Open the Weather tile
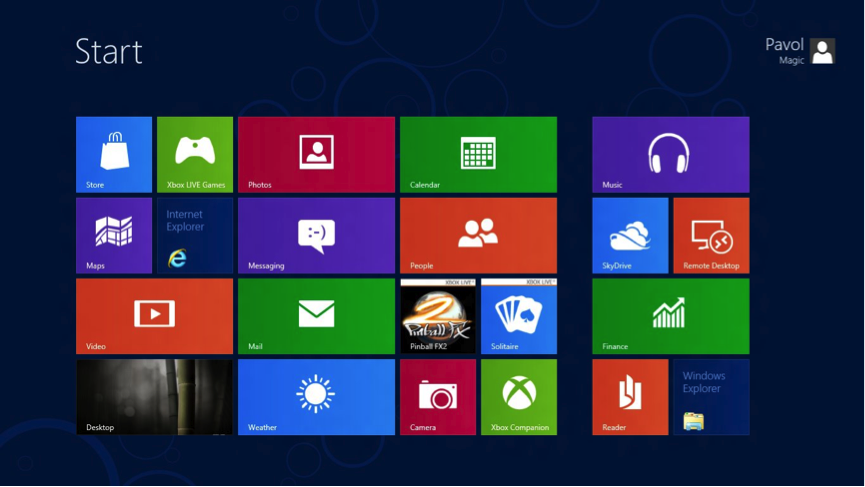This screenshot has height=487, width=865. coord(316,397)
